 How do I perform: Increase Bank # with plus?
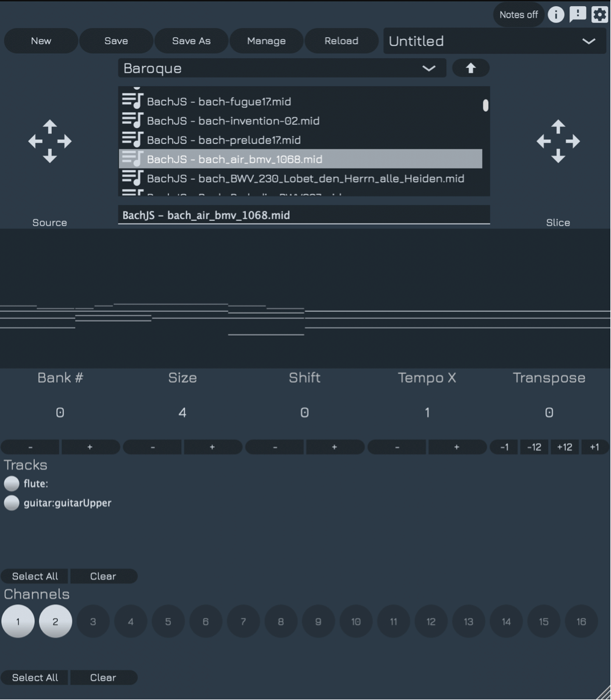click(x=90, y=447)
